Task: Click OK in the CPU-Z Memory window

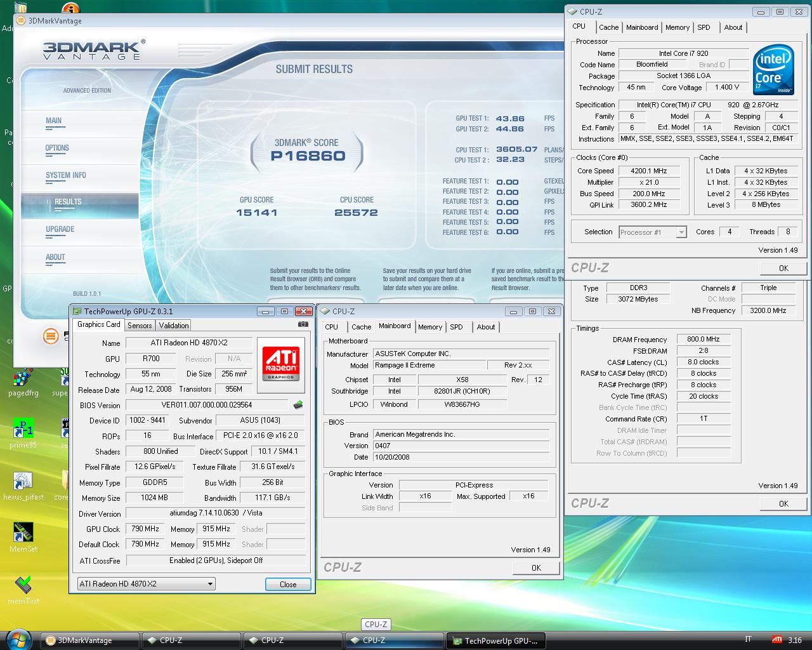Action: (783, 503)
